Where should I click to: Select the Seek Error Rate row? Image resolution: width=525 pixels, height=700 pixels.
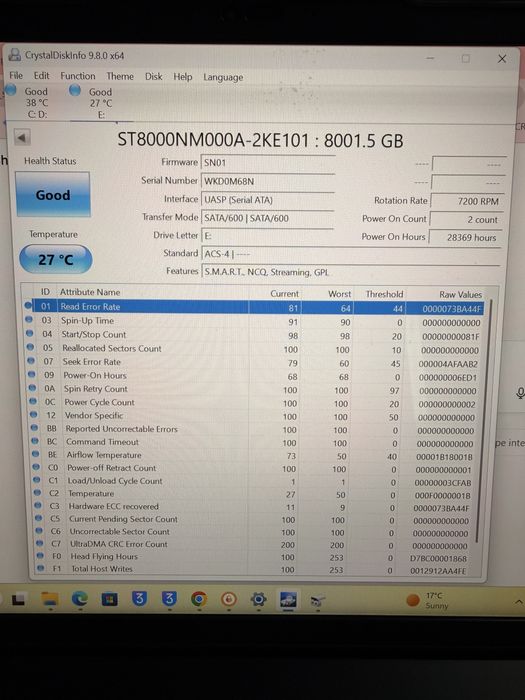coord(254,362)
